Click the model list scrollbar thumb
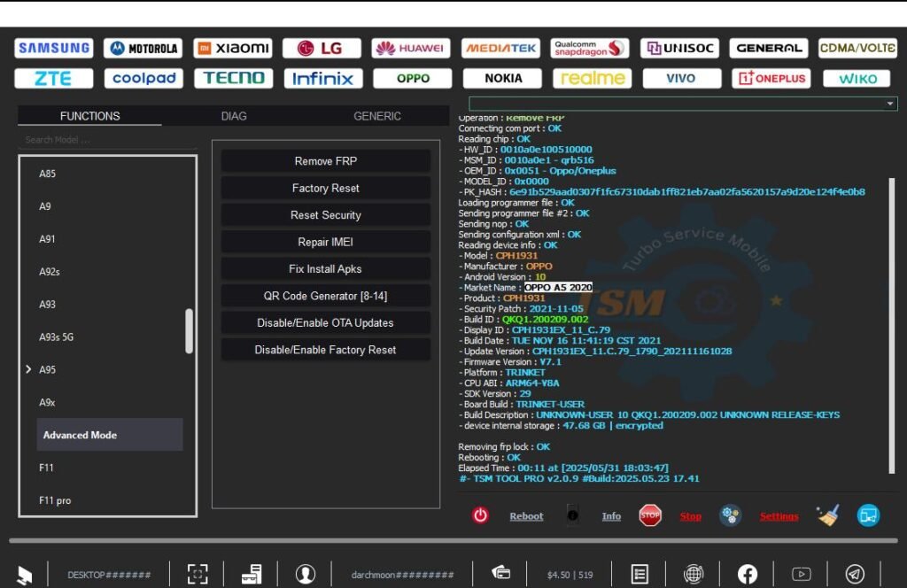The image size is (907, 588). [x=190, y=330]
